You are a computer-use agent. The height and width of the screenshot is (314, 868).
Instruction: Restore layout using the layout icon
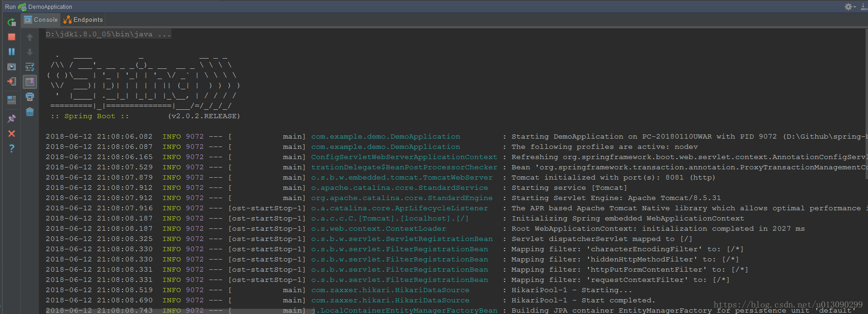[x=12, y=100]
